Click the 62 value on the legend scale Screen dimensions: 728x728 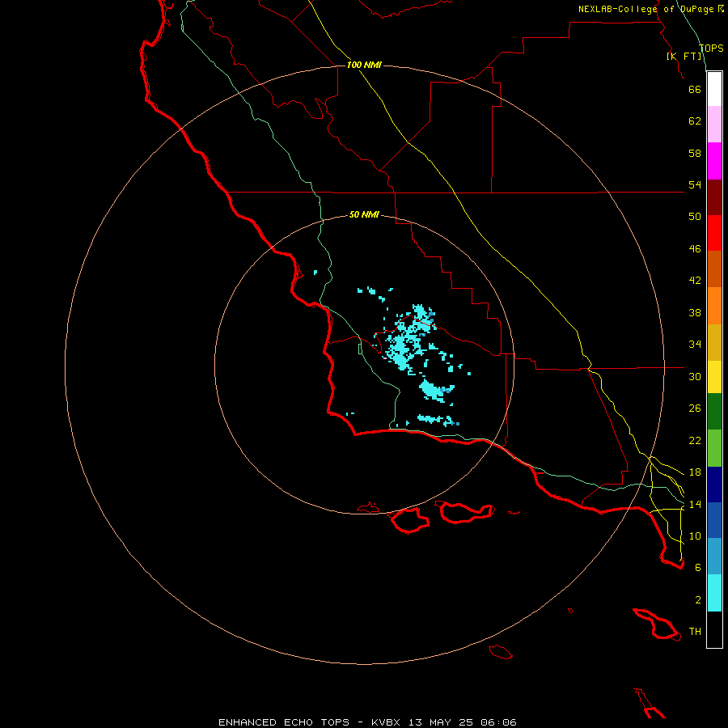(x=695, y=121)
